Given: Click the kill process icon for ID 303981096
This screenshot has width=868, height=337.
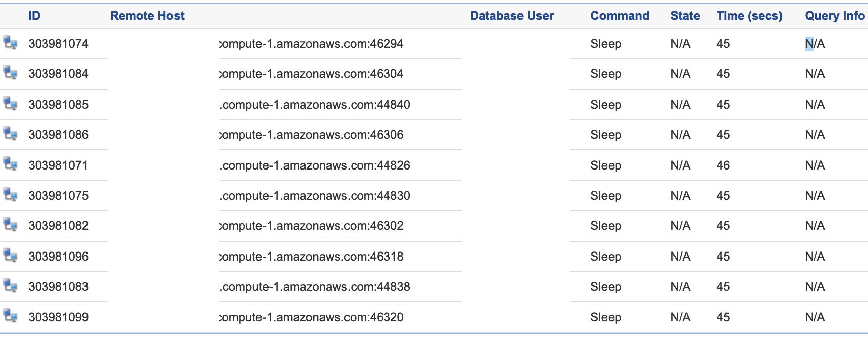Looking at the screenshot, I should (11, 256).
